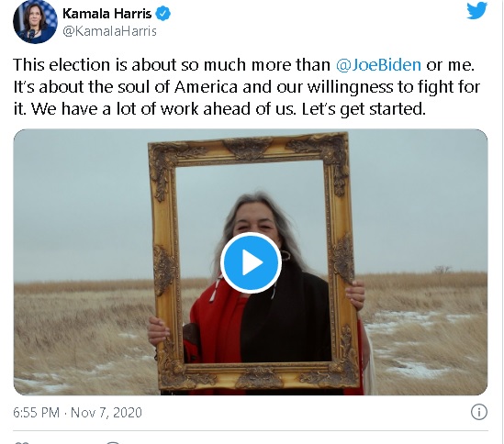This screenshot has height=444, width=504.
Task: Click the Kamala Harris display name
Action: pyautogui.click(x=106, y=14)
